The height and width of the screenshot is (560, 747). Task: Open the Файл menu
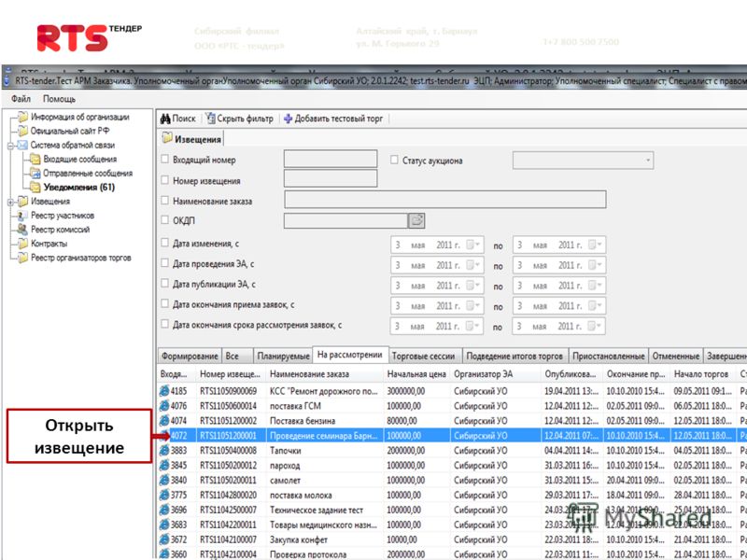click(x=21, y=99)
